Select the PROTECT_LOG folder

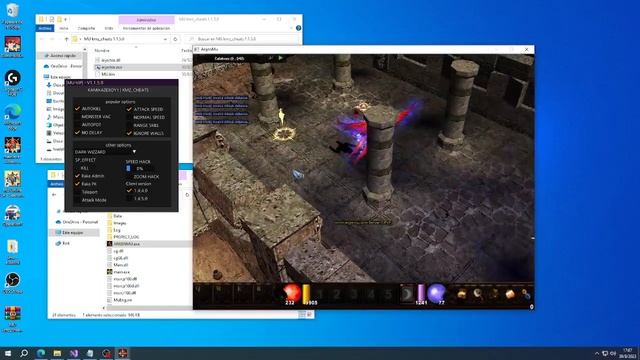[123, 237]
